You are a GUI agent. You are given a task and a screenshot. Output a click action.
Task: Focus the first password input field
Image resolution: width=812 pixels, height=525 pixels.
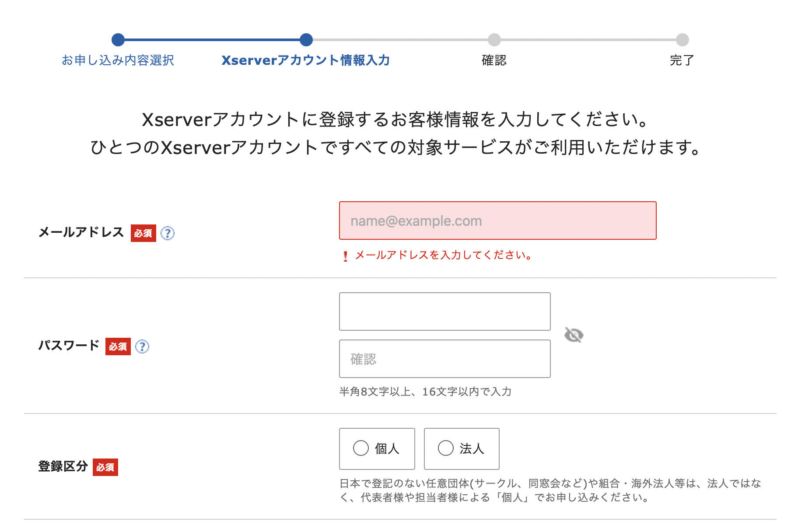point(445,311)
